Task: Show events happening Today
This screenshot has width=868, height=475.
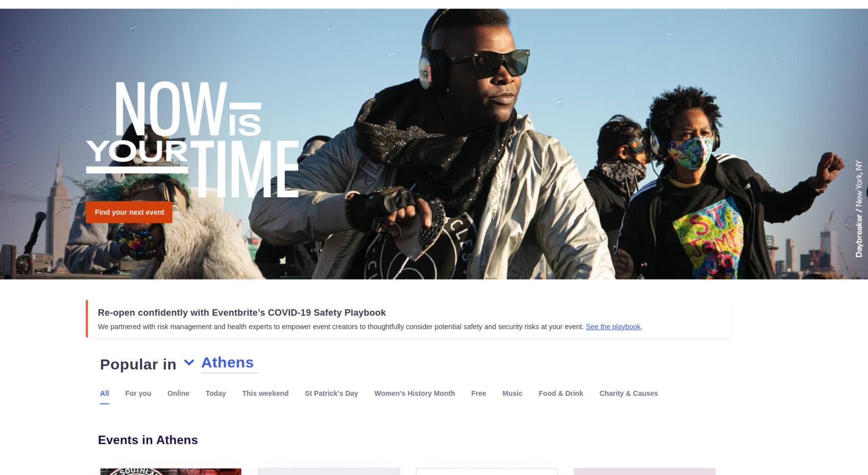Action: [x=216, y=394]
